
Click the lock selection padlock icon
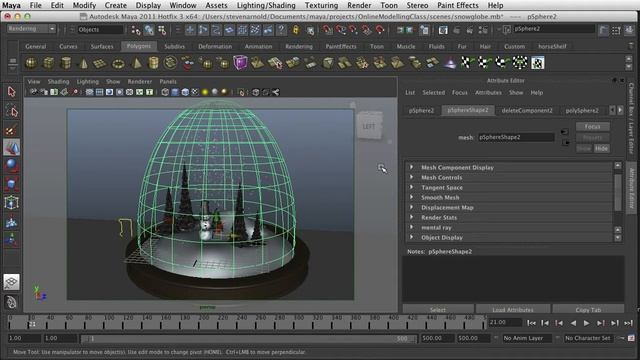click(296, 30)
